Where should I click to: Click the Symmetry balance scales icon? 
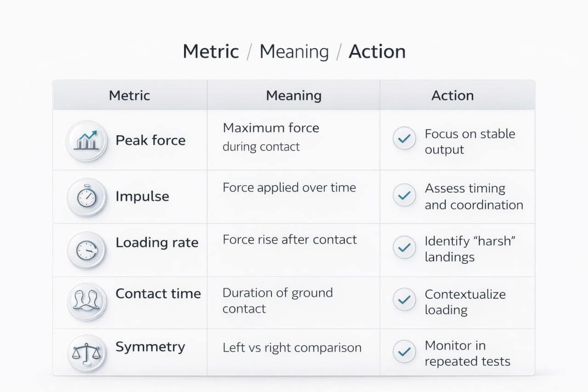tap(87, 353)
